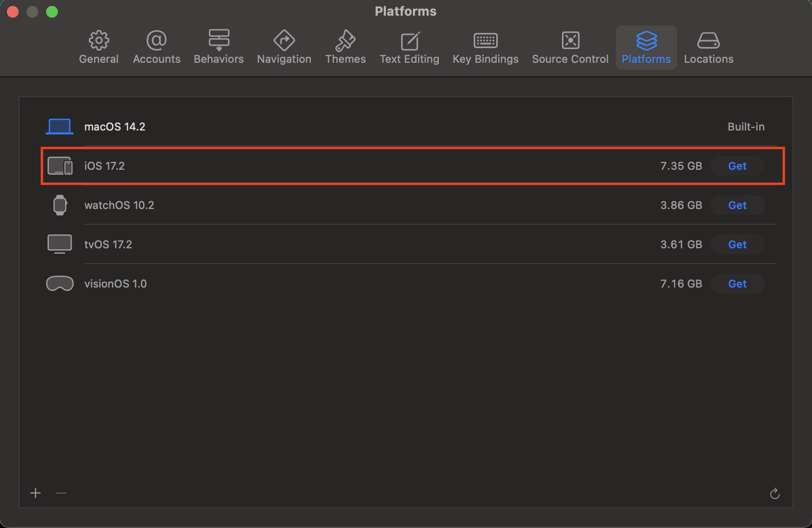The height and width of the screenshot is (528, 812).
Task: Click the tvOS display icon
Action: 59,244
